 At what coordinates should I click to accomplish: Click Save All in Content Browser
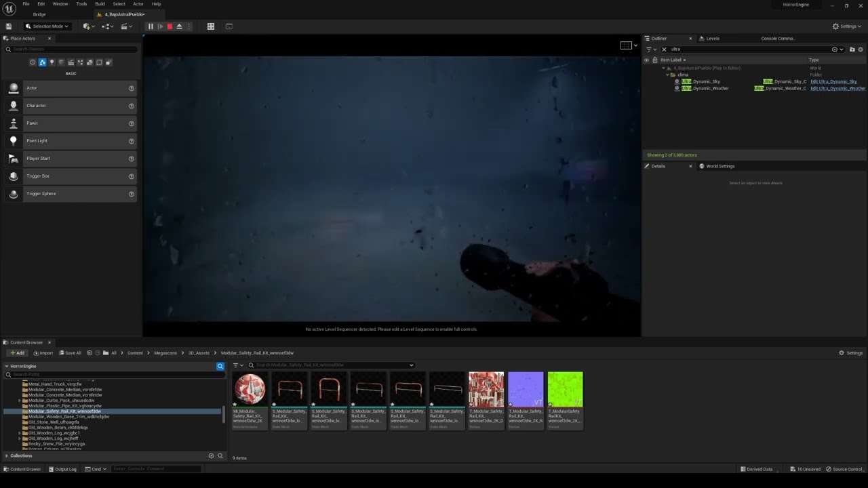(70, 353)
